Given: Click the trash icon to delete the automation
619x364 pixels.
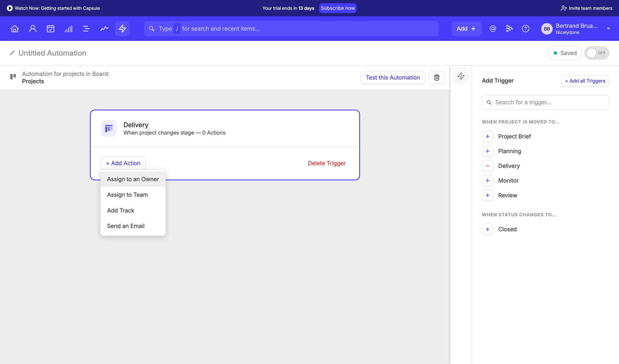Looking at the screenshot, I should [437, 77].
